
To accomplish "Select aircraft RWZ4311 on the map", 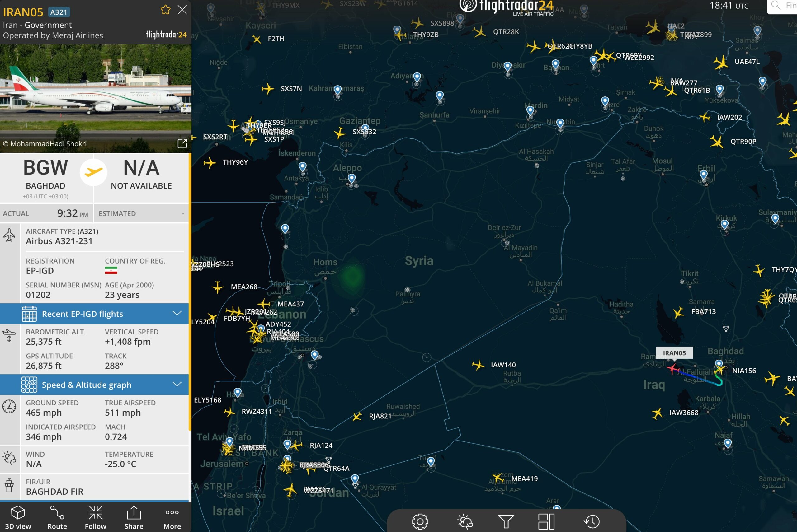I will click(x=229, y=412).
